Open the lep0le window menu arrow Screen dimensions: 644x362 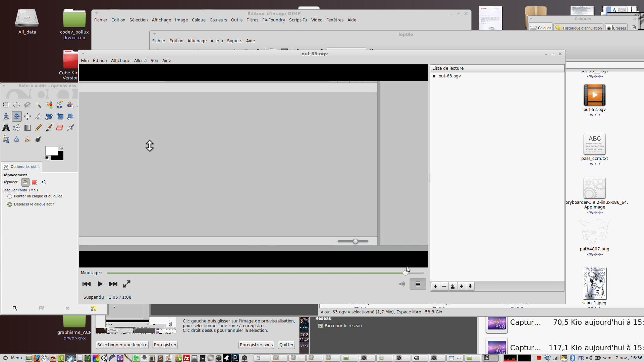(155, 34)
